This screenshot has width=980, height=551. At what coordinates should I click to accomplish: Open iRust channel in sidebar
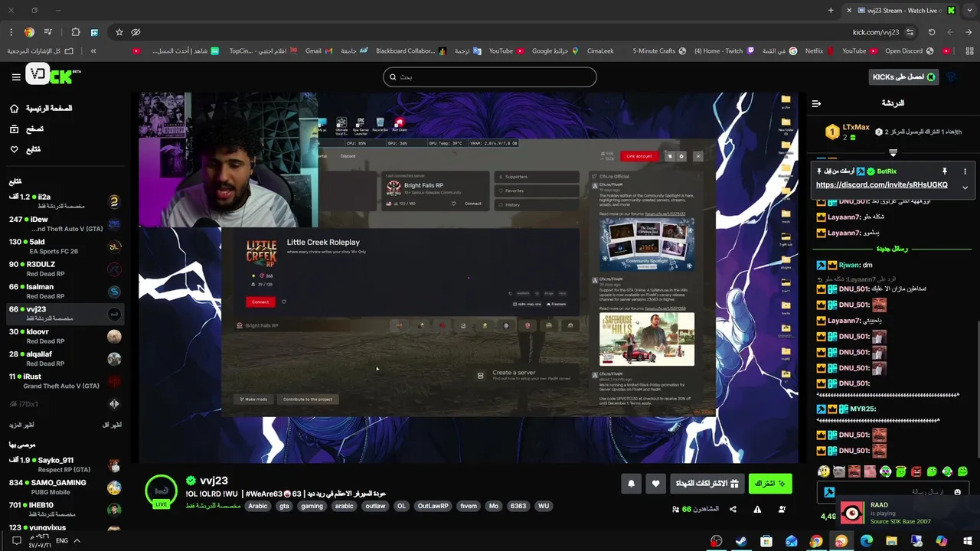(65, 381)
